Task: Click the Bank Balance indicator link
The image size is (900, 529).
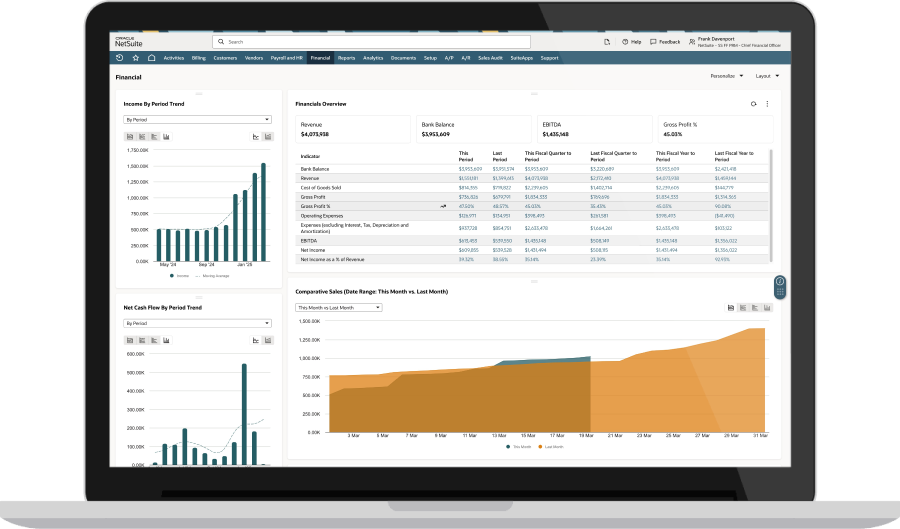Action: click(x=315, y=169)
